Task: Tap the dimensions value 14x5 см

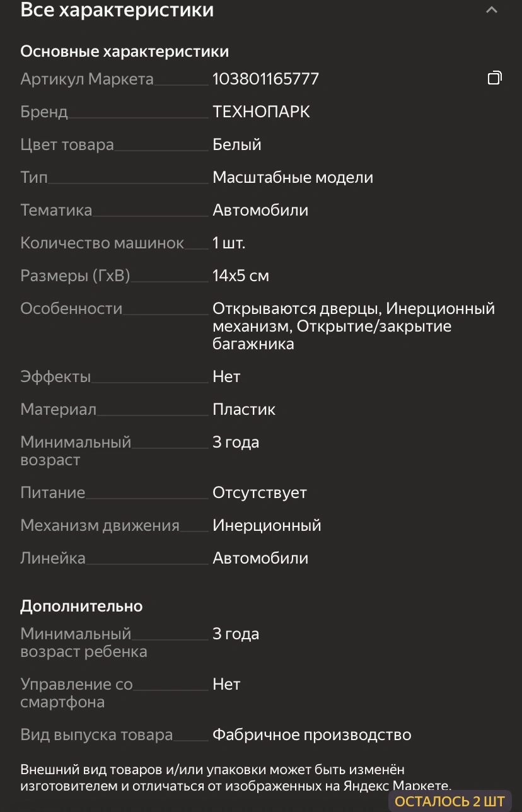Action: [241, 275]
